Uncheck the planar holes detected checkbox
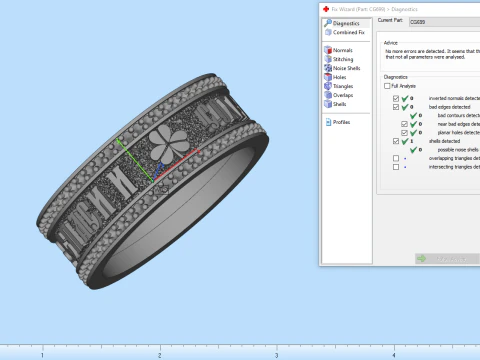Image resolution: width=480 pixels, height=360 pixels. [404, 133]
